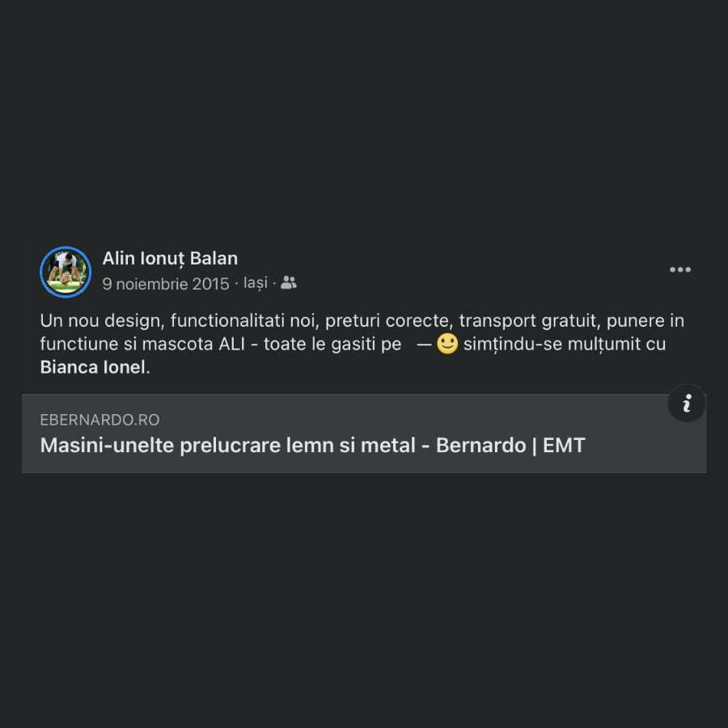The image size is (728, 728).
Task: Click the friends audience icon beside Iași
Action: (x=288, y=282)
